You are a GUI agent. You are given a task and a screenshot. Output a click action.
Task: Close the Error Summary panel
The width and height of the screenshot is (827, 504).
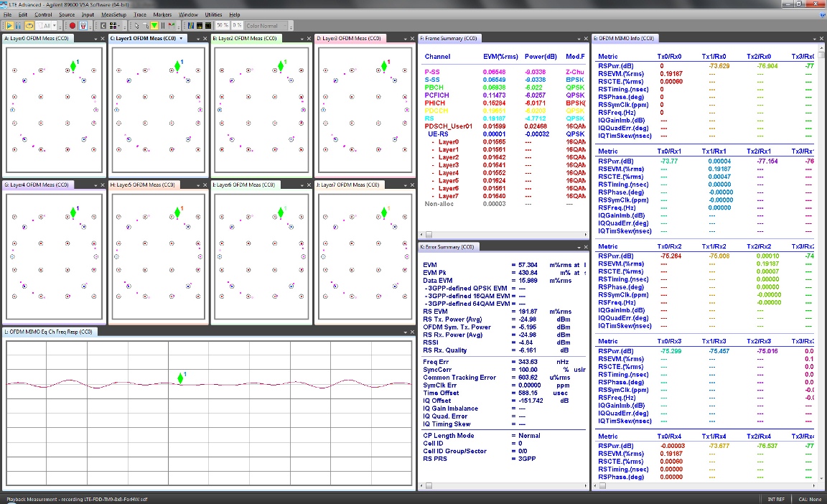(586, 247)
